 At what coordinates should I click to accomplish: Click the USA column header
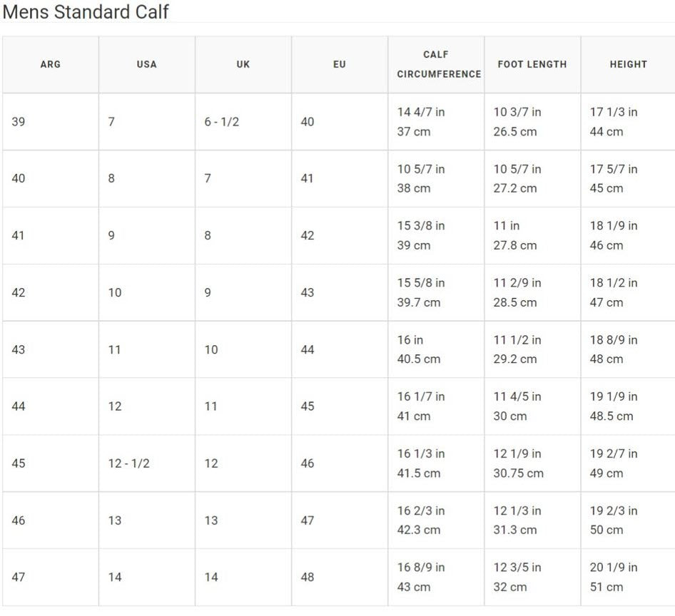[x=146, y=64]
